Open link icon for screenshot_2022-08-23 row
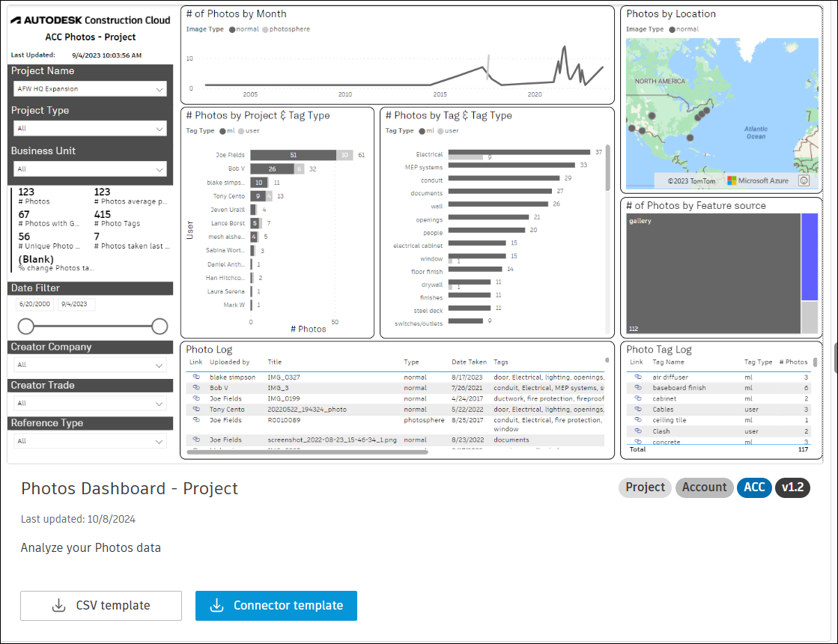Image resolution: width=838 pixels, height=644 pixels. tap(196, 440)
